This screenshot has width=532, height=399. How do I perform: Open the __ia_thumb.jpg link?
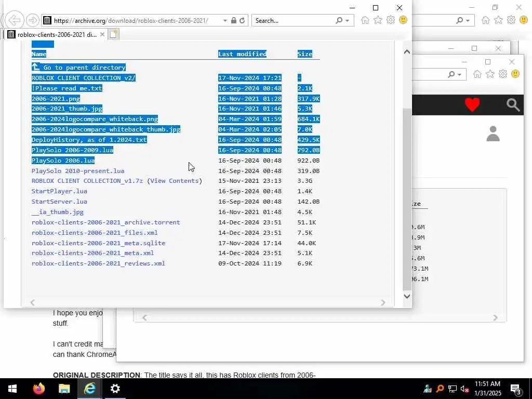pyautogui.click(x=58, y=212)
